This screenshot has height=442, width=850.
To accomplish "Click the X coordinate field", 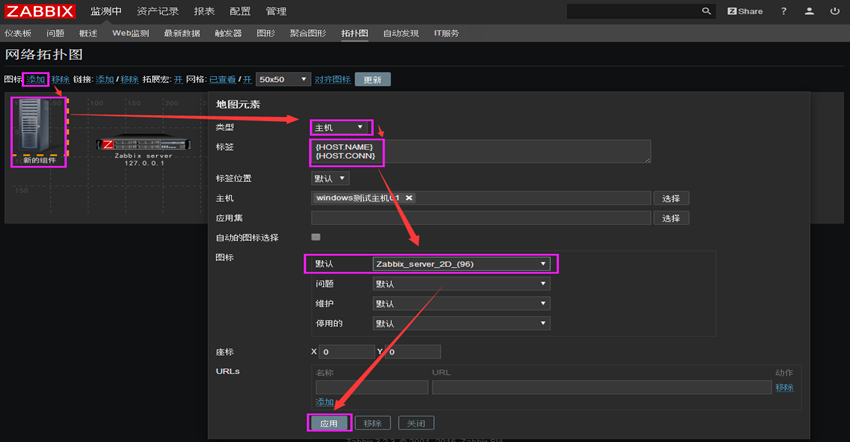I will (346, 351).
